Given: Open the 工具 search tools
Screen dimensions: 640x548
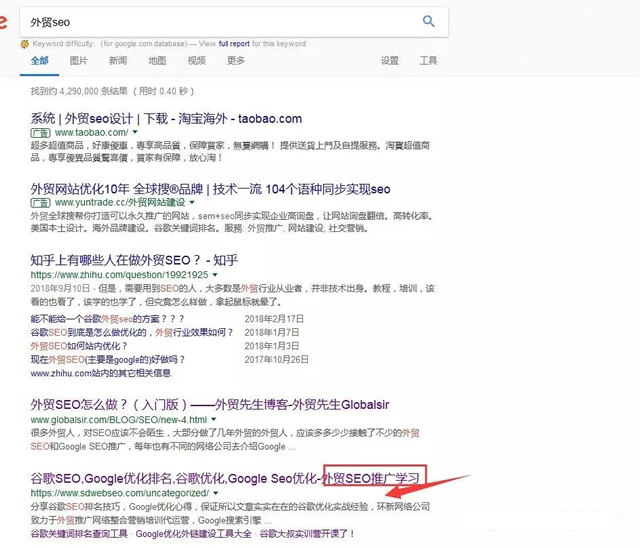Looking at the screenshot, I should [x=428, y=61].
